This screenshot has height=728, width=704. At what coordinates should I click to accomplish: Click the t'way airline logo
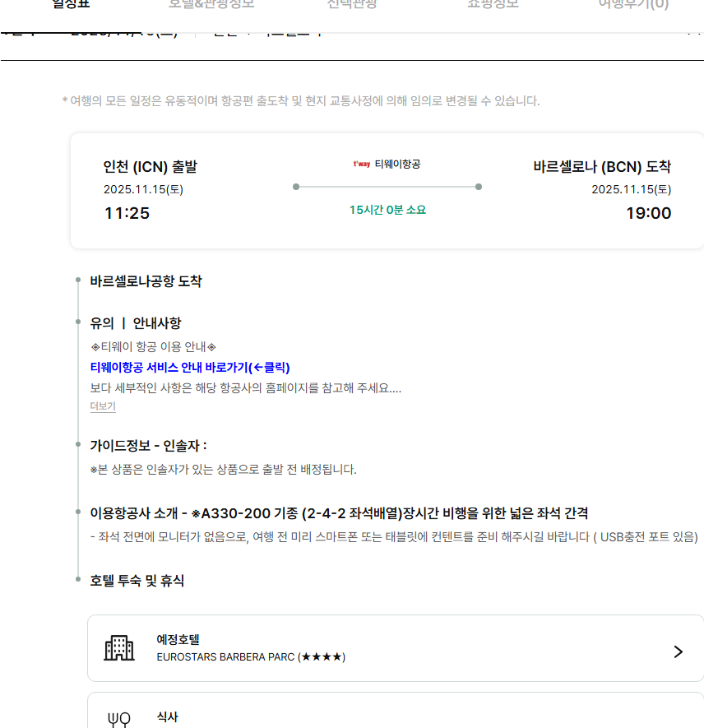[x=362, y=165]
